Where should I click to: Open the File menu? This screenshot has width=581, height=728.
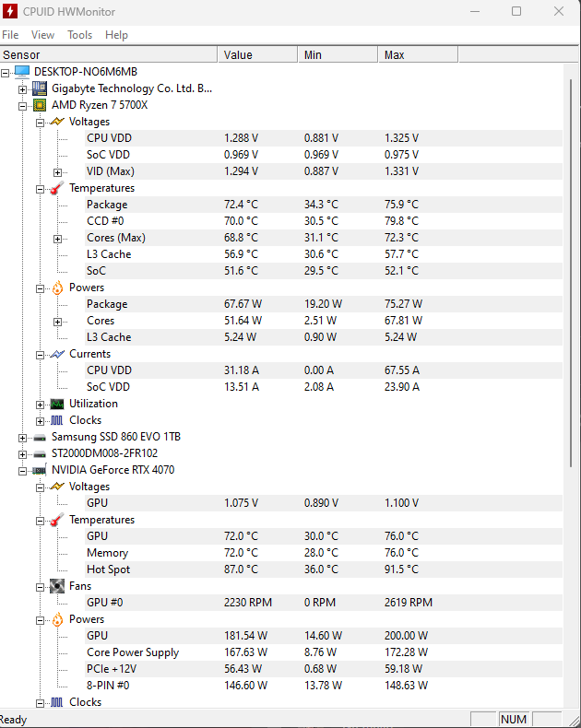point(10,35)
